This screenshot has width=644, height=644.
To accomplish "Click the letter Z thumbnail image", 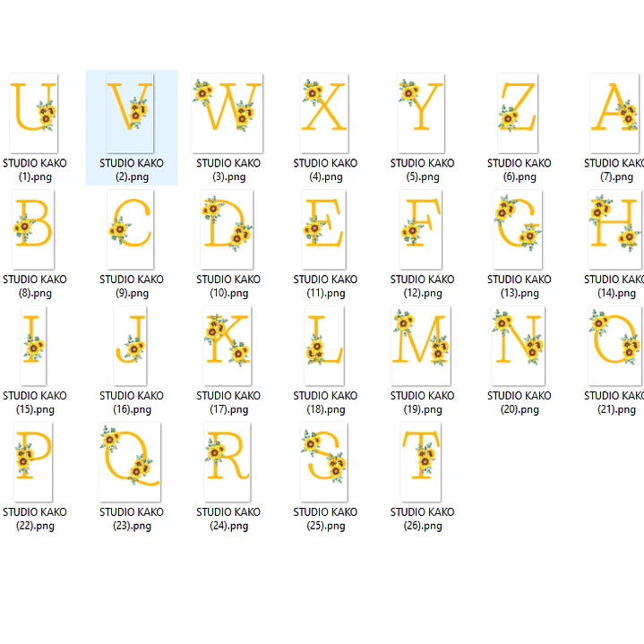I will [x=518, y=113].
